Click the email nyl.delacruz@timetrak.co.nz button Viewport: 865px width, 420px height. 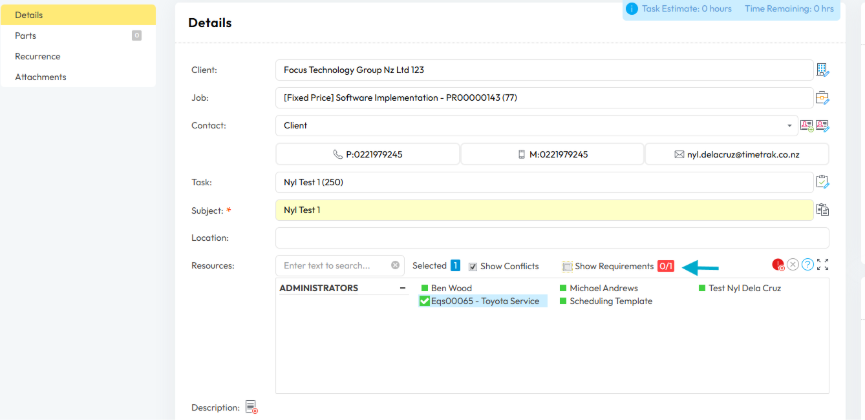[736, 154]
